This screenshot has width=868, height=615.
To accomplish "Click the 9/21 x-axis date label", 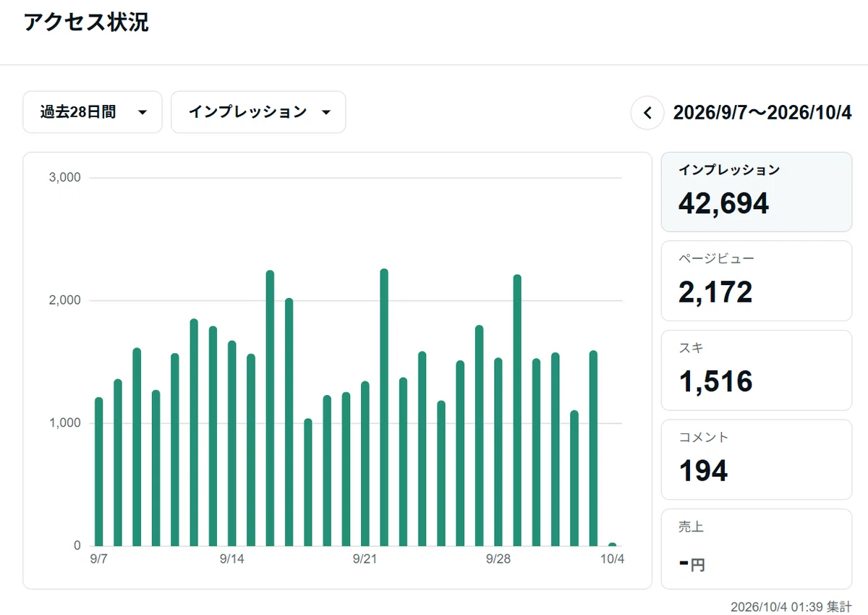I will (x=365, y=559).
